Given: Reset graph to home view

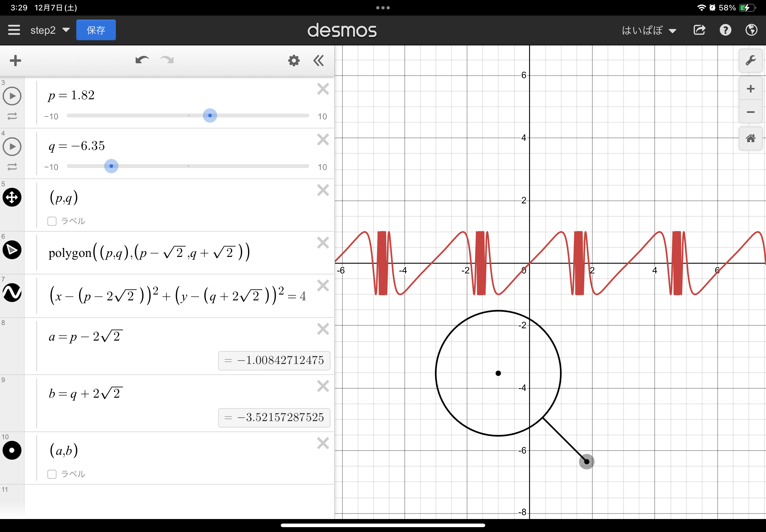Looking at the screenshot, I should click(x=750, y=138).
